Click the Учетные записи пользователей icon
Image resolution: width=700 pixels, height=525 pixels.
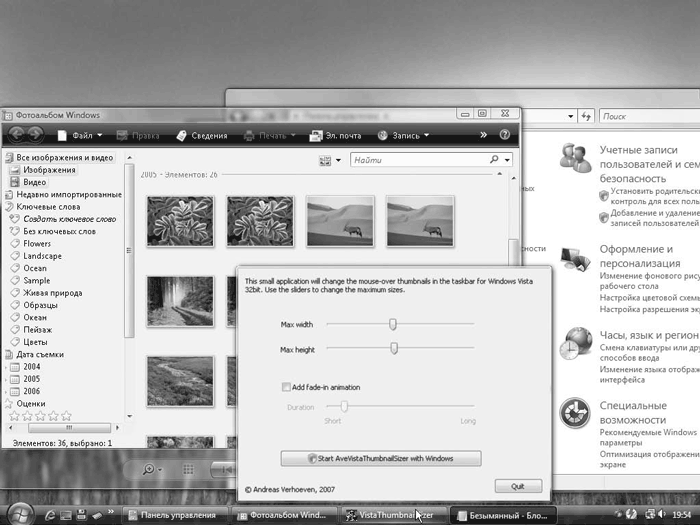pos(575,158)
